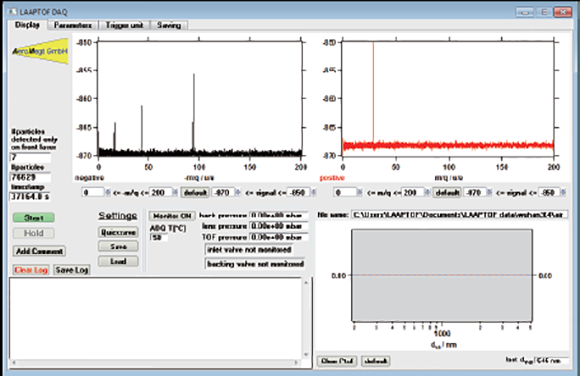Screen dimensions: 580x376
Task: Click default button for negative spectrum
Action: [195, 192]
